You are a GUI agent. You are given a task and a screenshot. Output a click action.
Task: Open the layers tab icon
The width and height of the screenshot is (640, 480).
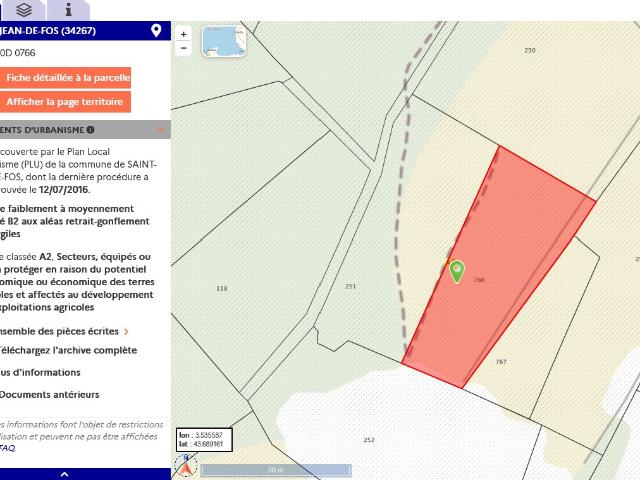tap(24, 10)
